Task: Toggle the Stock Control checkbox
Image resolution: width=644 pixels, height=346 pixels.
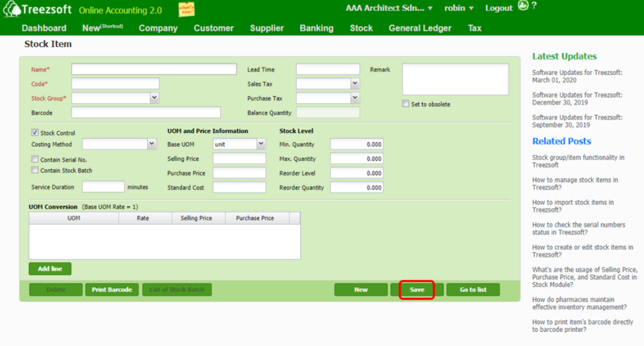Action: pos(35,133)
